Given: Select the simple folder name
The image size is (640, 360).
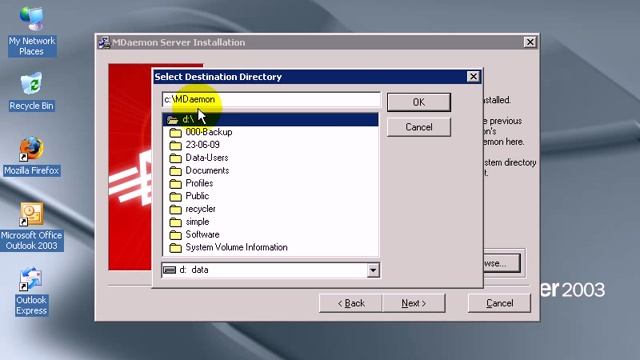Looking at the screenshot, I should click(197, 222).
